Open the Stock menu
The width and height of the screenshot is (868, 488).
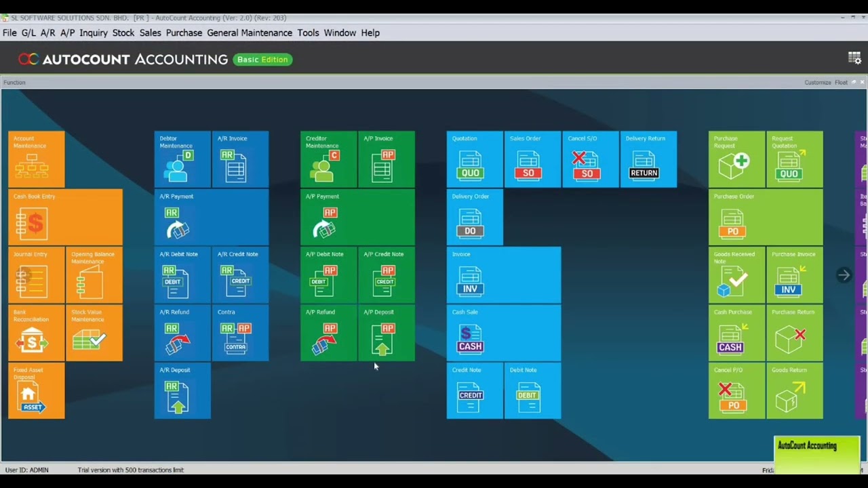pos(123,33)
